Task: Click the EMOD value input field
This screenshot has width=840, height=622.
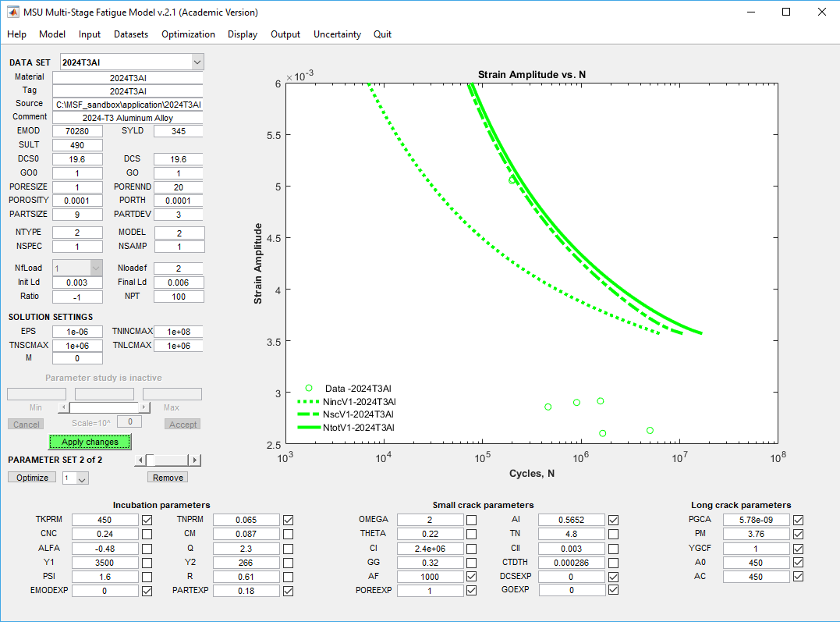Action: [x=77, y=131]
